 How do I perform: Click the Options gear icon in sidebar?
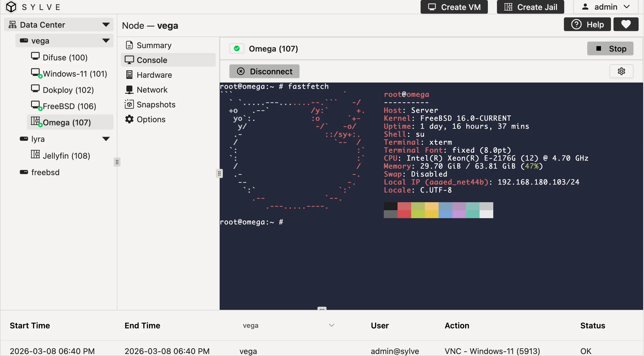tap(129, 119)
